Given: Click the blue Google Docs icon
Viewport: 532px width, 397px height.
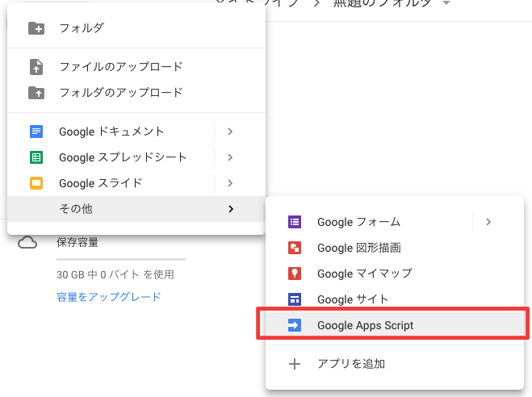Looking at the screenshot, I should 36,132.
